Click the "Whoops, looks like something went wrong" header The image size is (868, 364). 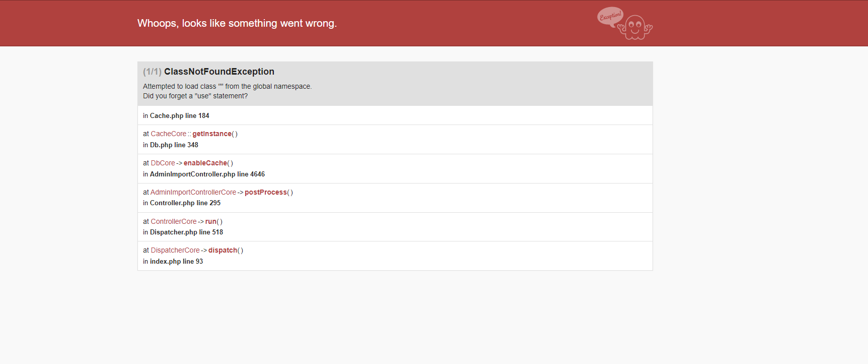[237, 23]
